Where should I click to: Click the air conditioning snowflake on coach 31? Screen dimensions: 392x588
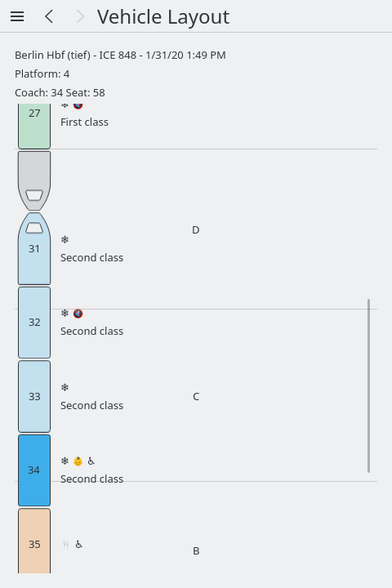pyautogui.click(x=65, y=239)
